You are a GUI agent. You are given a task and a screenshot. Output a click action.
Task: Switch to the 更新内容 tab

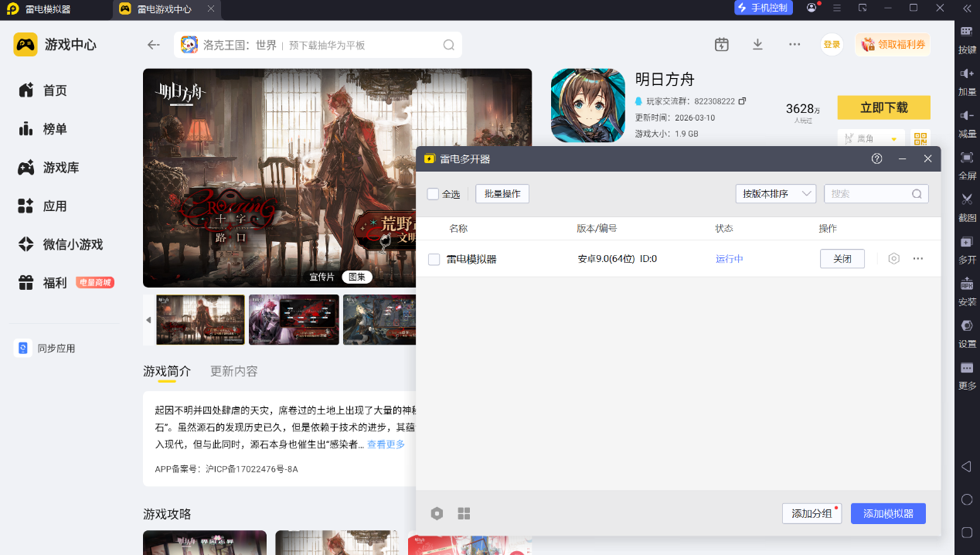[x=234, y=371]
